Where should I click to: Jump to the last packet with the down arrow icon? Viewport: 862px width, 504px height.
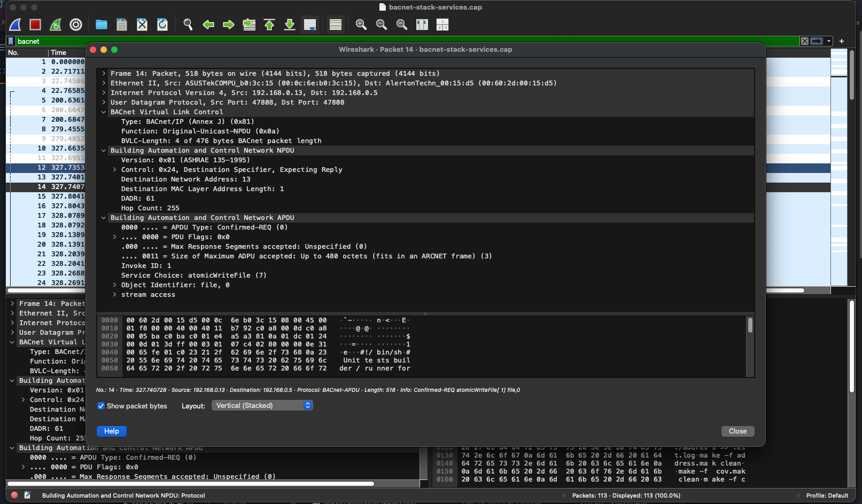click(x=289, y=25)
